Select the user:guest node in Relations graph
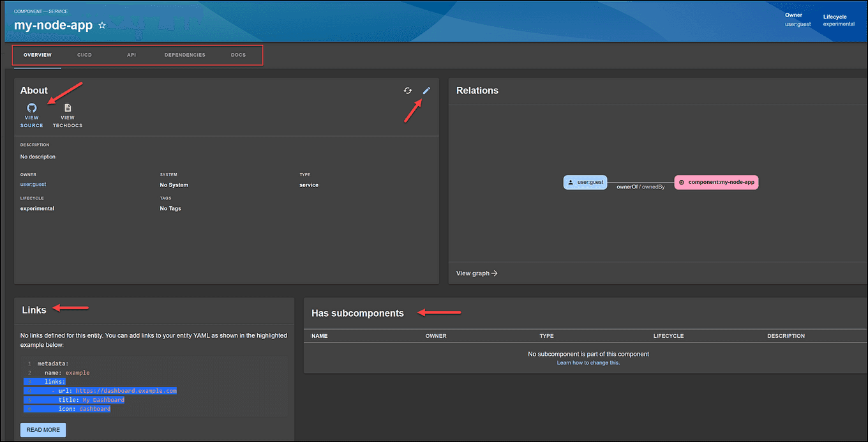Image resolution: width=868 pixels, height=442 pixels. point(585,182)
